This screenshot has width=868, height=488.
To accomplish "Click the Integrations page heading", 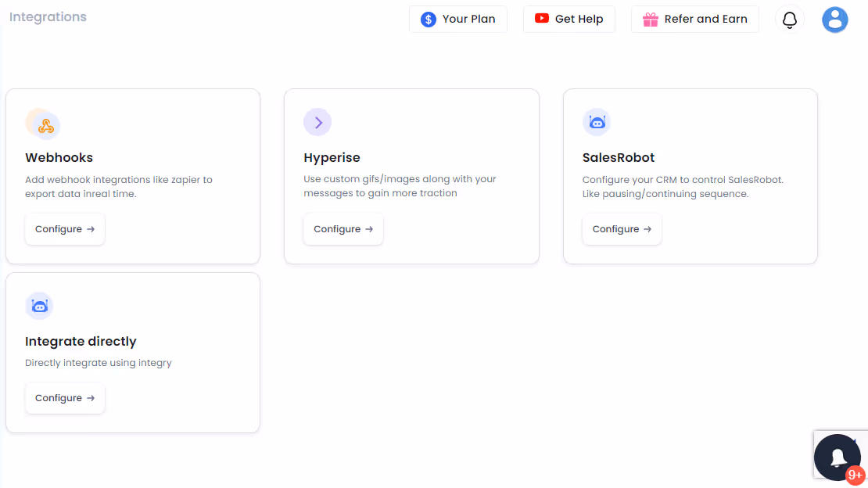I will [47, 16].
